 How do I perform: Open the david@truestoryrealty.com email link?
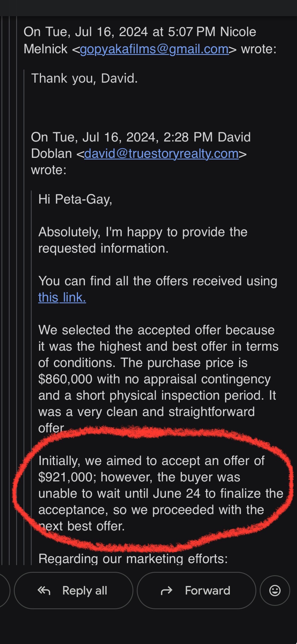click(x=161, y=154)
